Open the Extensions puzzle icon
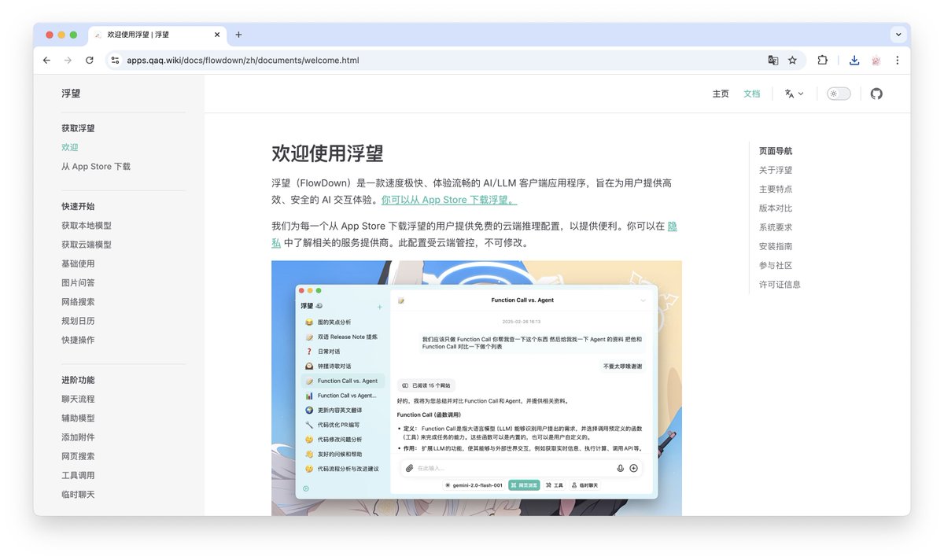The image size is (944, 560). coord(823,60)
